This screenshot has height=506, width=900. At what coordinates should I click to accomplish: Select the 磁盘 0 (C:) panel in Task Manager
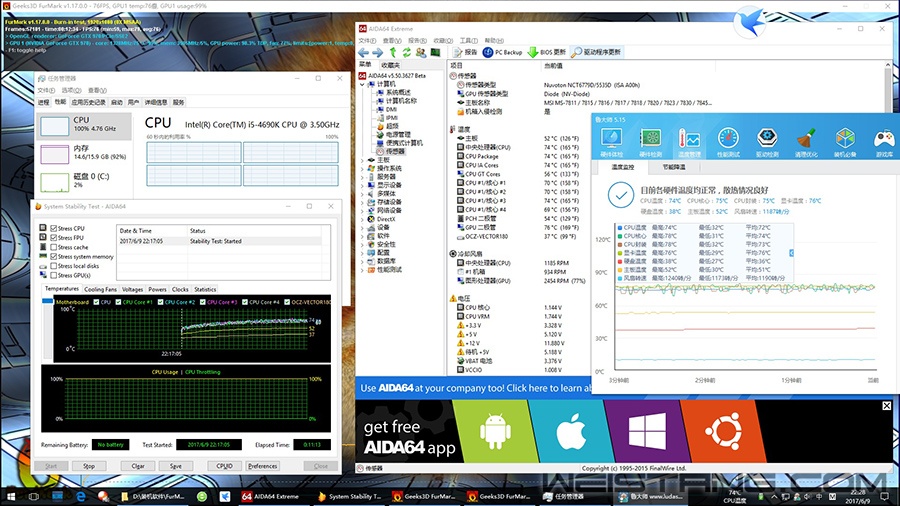click(84, 181)
